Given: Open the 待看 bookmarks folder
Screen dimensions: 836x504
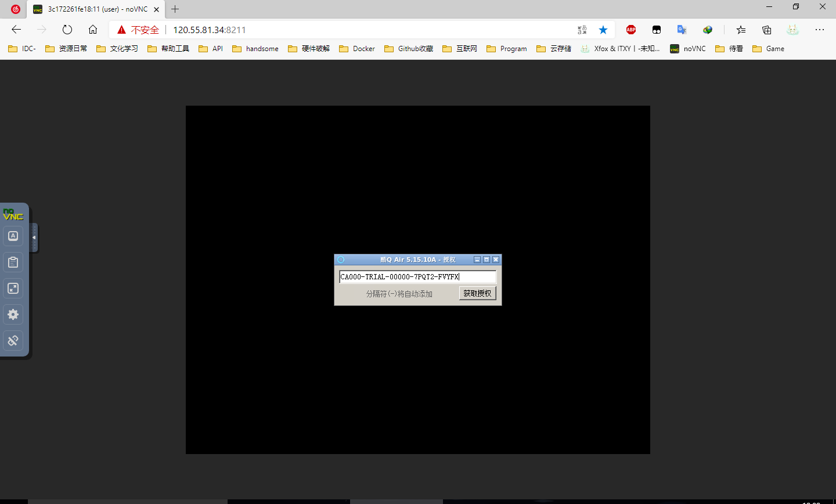Looking at the screenshot, I should tap(729, 49).
